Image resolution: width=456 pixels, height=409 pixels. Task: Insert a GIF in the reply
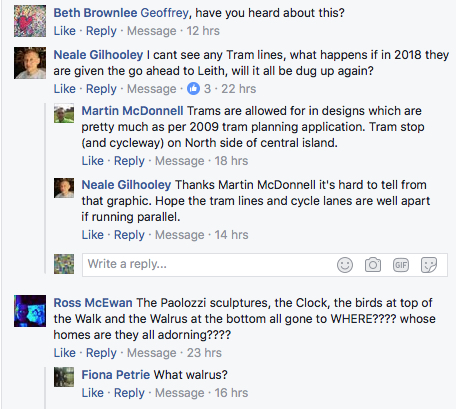click(x=401, y=265)
